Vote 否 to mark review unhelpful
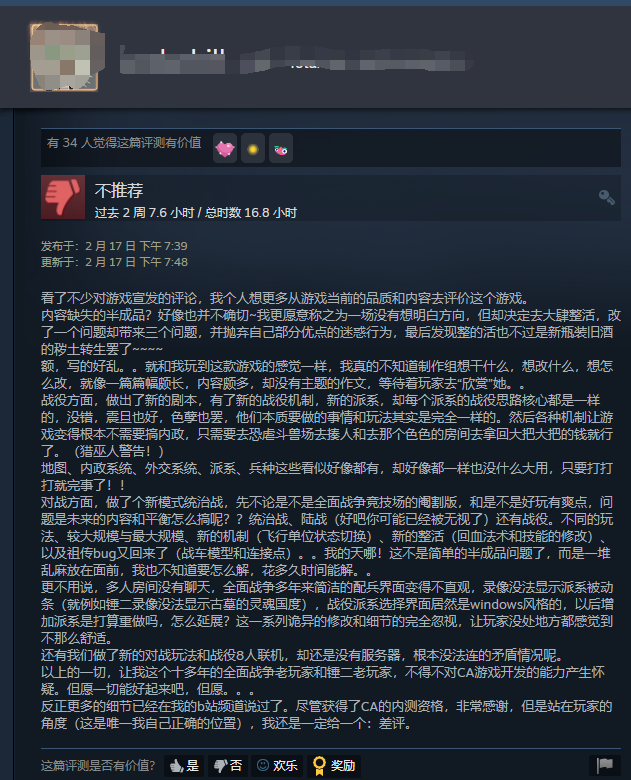631x780 pixels. coord(228,765)
